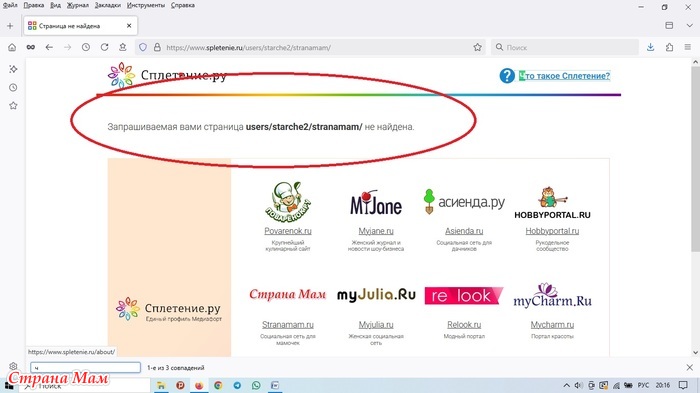Click the sidebar sparkle icon
Screen dimensions: 700x393
pos(13,69)
